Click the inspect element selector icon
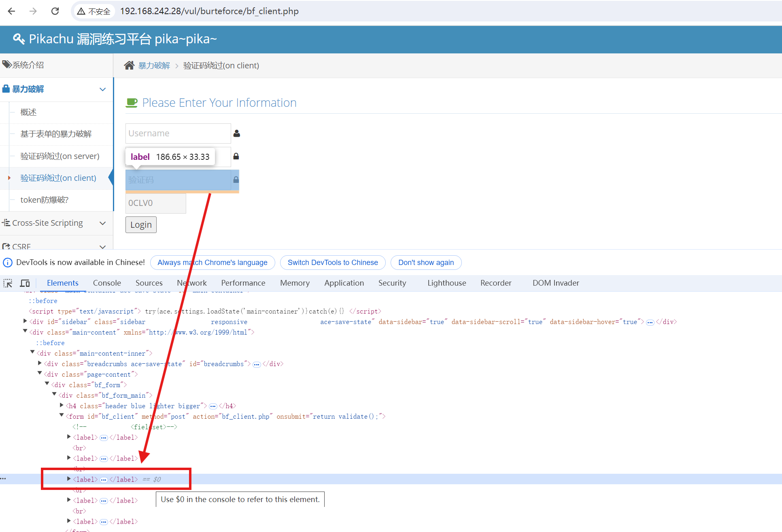Viewport: 782px width, 532px height. tap(8, 283)
